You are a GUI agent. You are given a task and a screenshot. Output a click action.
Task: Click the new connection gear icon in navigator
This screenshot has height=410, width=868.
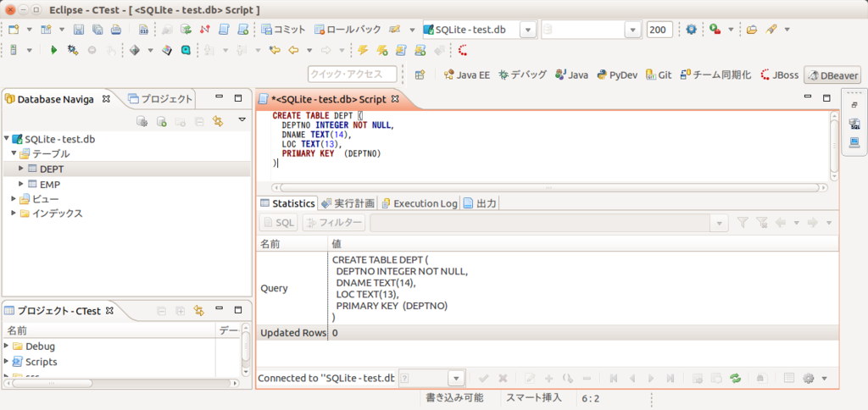(x=142, y=120)
